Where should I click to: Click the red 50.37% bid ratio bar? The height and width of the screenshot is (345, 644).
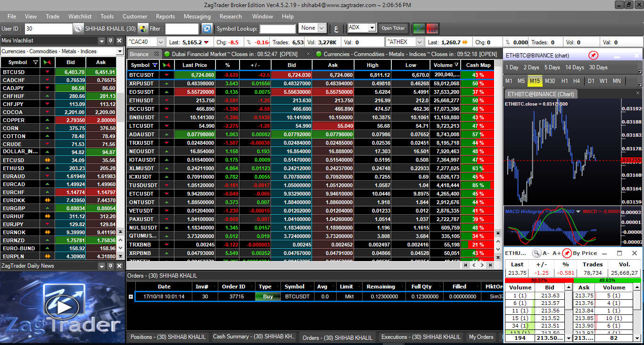[x=539, y=280]
